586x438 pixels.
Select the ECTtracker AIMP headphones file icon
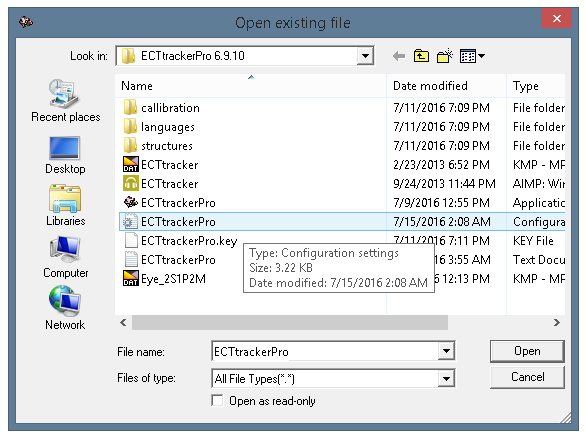click(x=130, y=183)
